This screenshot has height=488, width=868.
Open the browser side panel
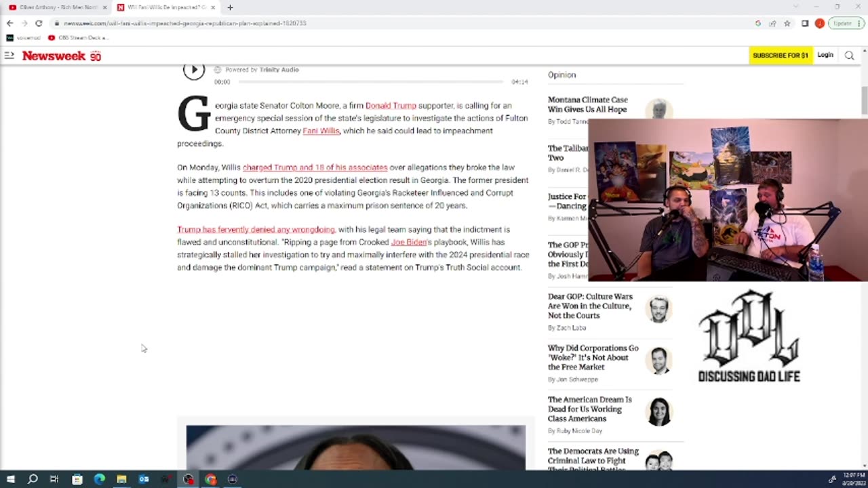pyautogui.click(x=805, y=23)
